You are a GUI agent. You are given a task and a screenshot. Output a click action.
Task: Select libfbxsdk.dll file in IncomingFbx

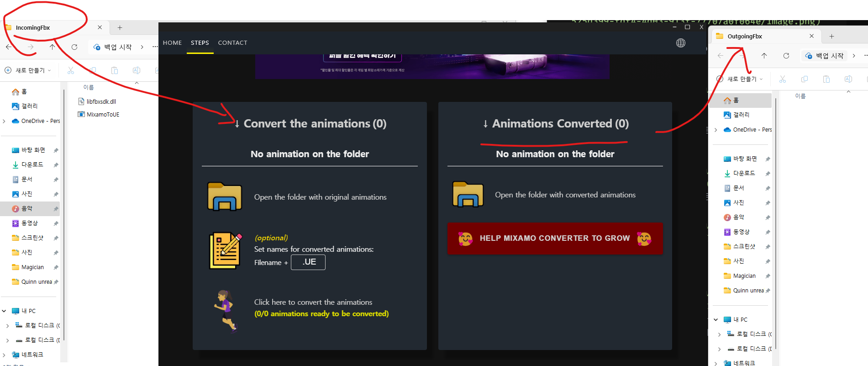[x=97, y=101]
